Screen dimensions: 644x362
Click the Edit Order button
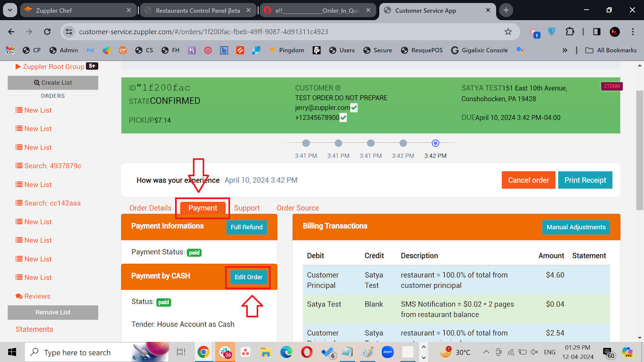(248, 277)
